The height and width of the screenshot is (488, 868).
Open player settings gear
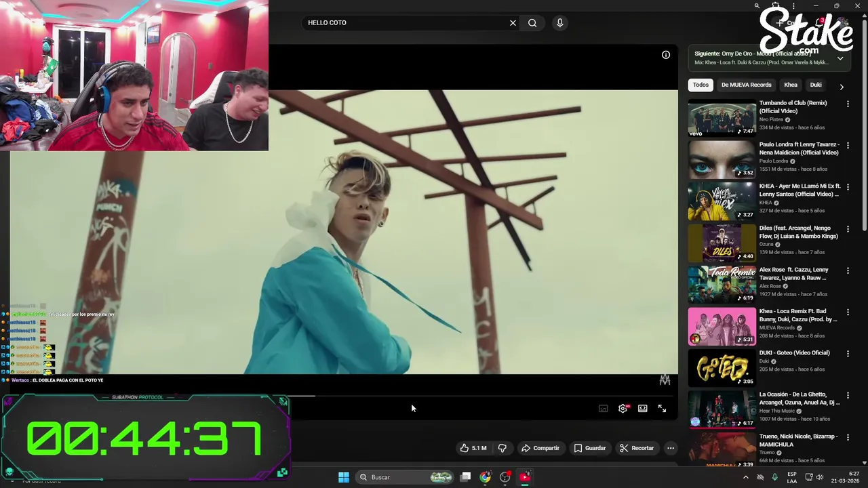[623, 409]
